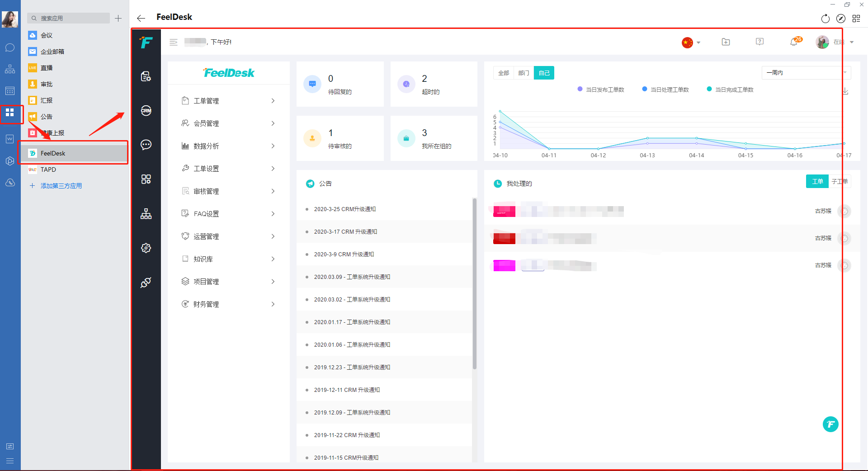
Task: Open the phone cloud icon in blue sidebar
Action: tap(10, 183)
